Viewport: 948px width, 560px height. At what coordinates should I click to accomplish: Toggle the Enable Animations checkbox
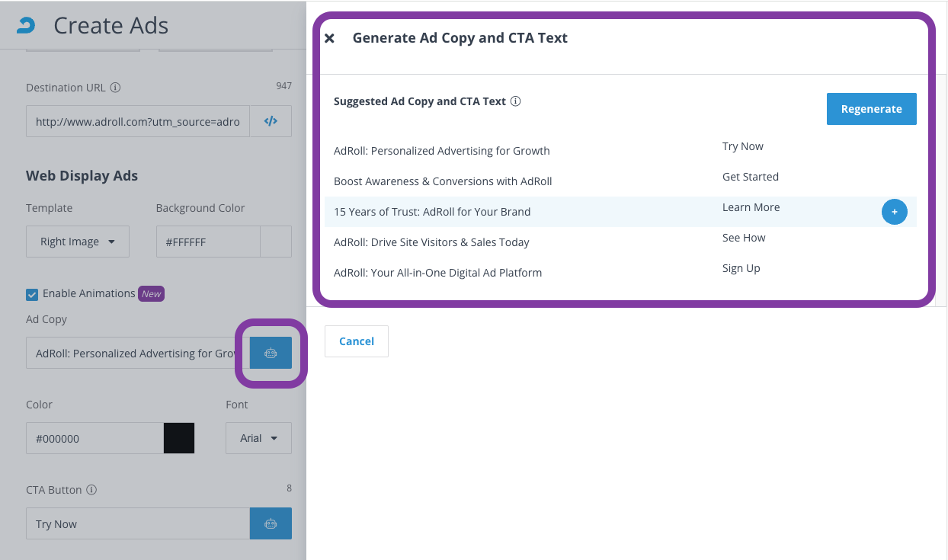pyautogui.click(x=32, y=294)
